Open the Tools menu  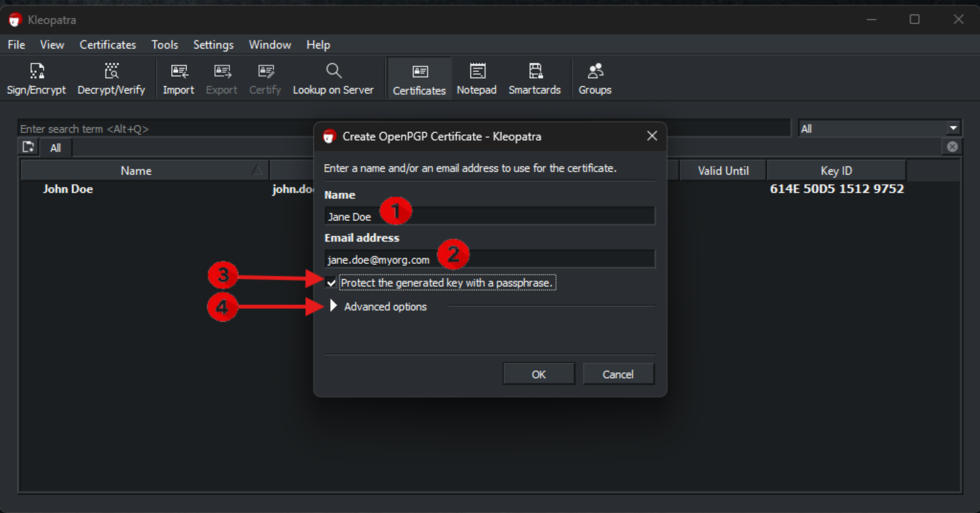(x=165, y=45)
